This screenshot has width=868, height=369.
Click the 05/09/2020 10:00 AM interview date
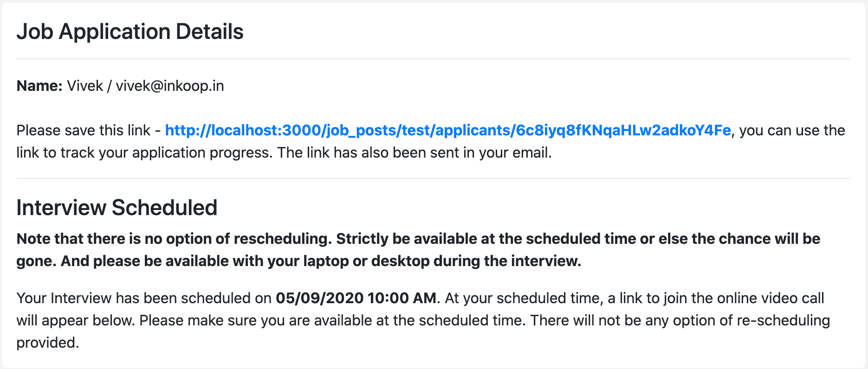[356, 298]
